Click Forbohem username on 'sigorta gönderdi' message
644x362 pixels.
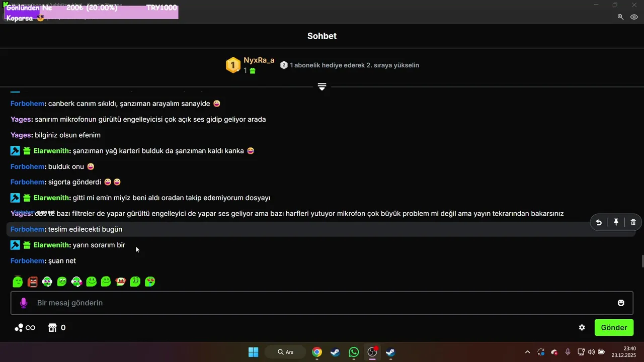(x=28, y=182)
